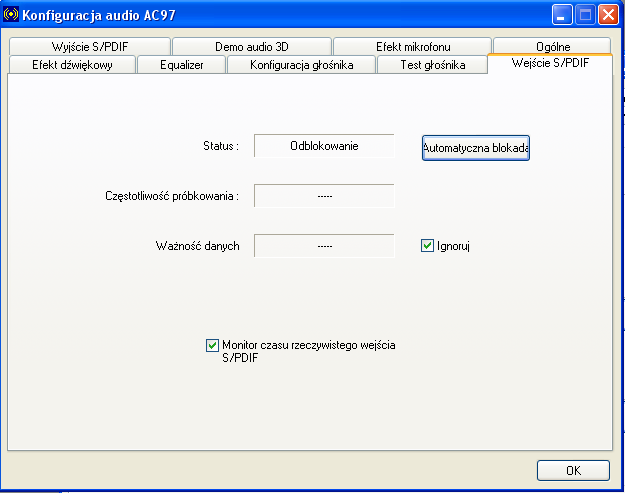Switch to Demo audio 3D tab
625x493 pixels.
(252, 47)
